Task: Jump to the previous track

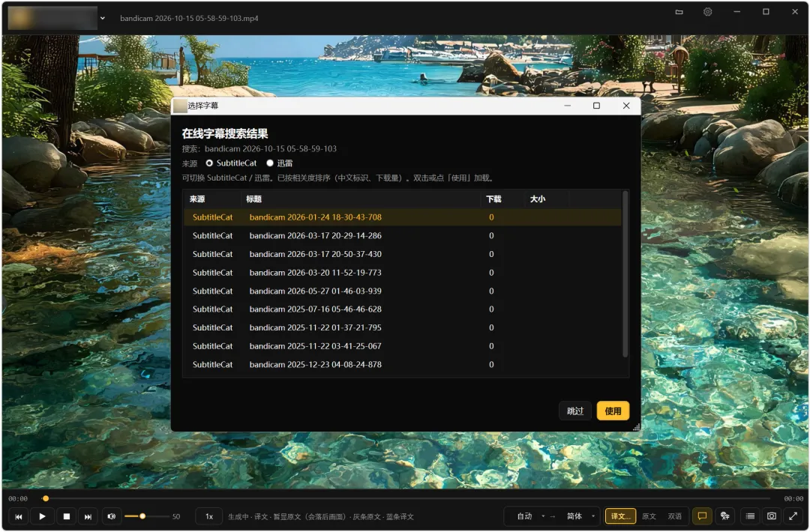Action: coord(19,516)
